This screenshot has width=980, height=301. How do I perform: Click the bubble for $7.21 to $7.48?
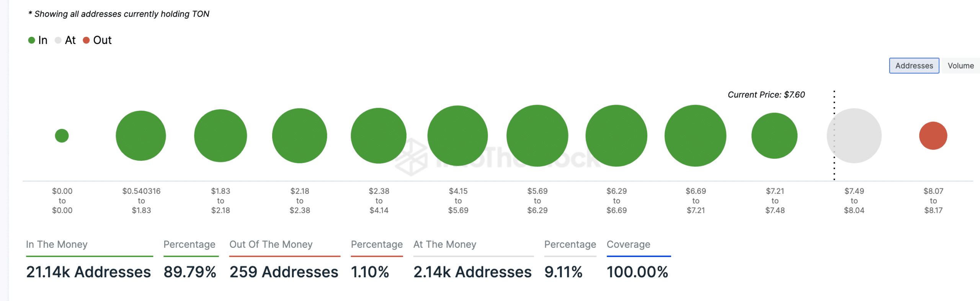774,136
